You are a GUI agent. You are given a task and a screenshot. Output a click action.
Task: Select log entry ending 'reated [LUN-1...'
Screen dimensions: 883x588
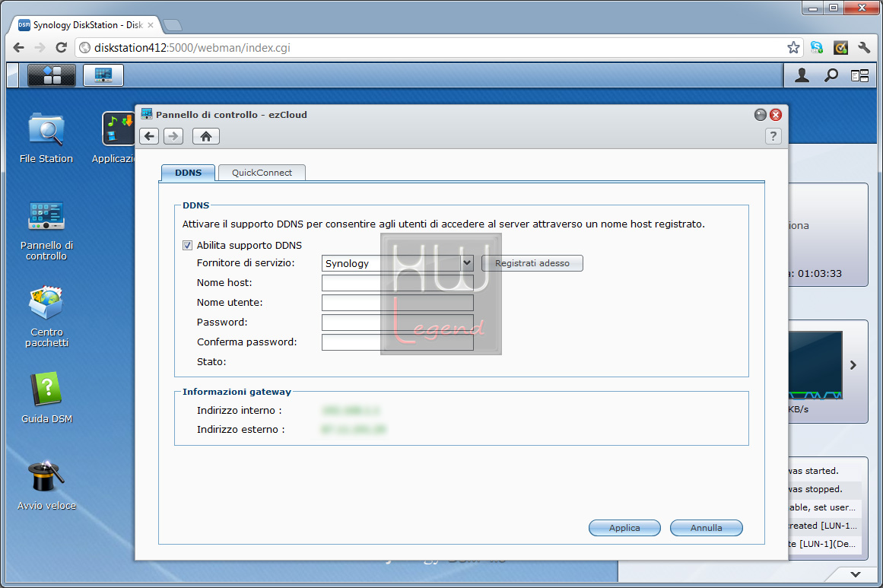822,526
